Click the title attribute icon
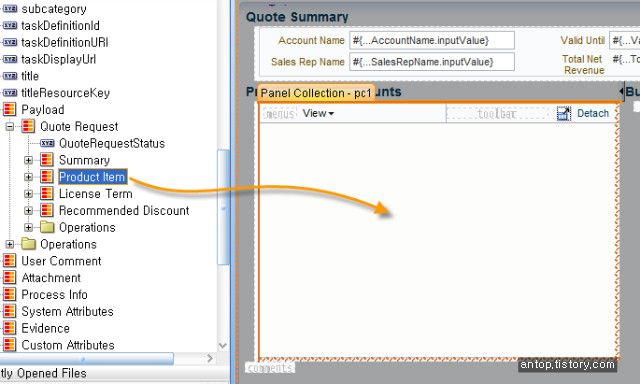Image resolution: width=640 pixels, height=384 pixels. tap(9, 76)
